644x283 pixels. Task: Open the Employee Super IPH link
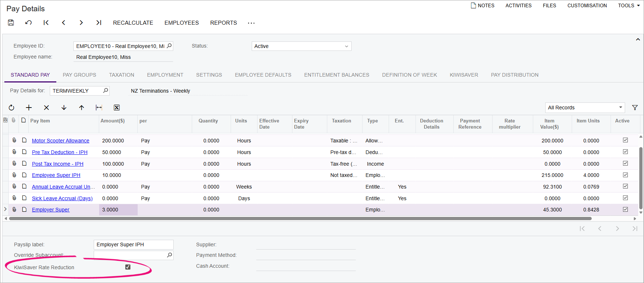pos(56,175)
